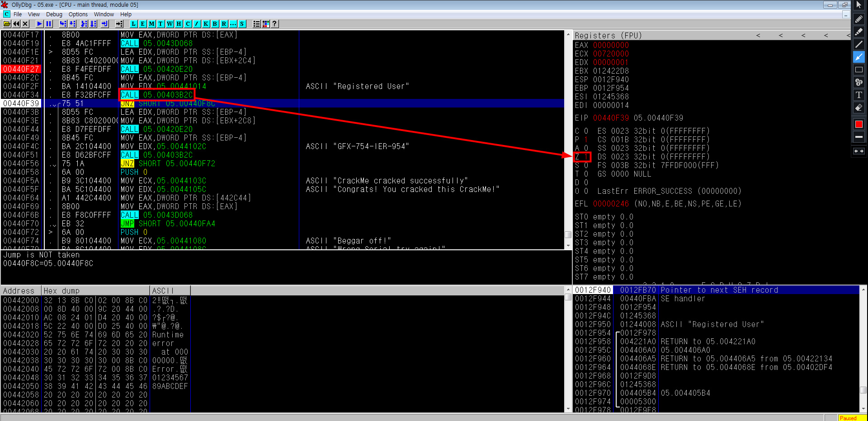Select the numbered steps annotation tool
The width and height of the screenshot is (868, 421).
[x=859, y=82]
